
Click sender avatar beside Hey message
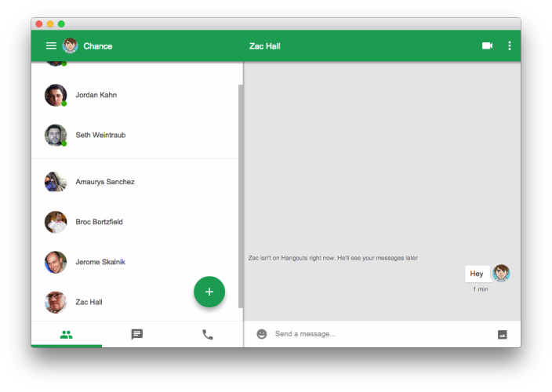coord(501,274)
